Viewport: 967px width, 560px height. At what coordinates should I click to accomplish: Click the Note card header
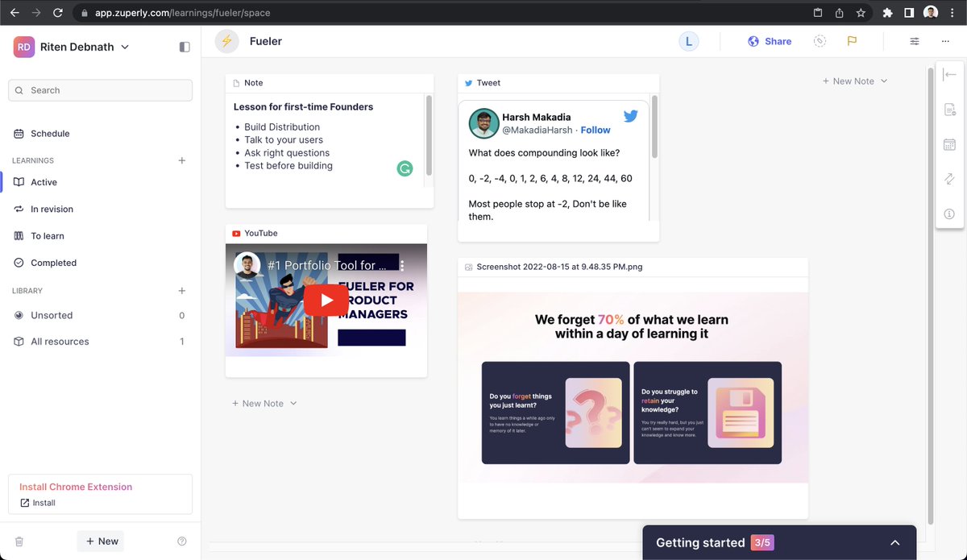click(x=330, y=83)
